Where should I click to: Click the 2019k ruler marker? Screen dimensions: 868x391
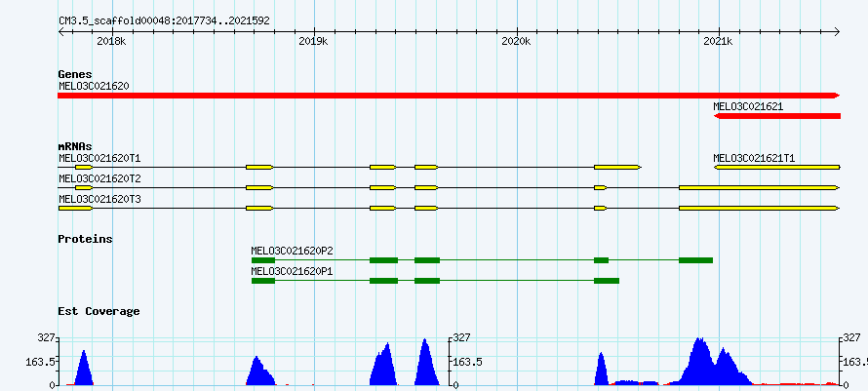pyautogui.click(x=313, y=41)
